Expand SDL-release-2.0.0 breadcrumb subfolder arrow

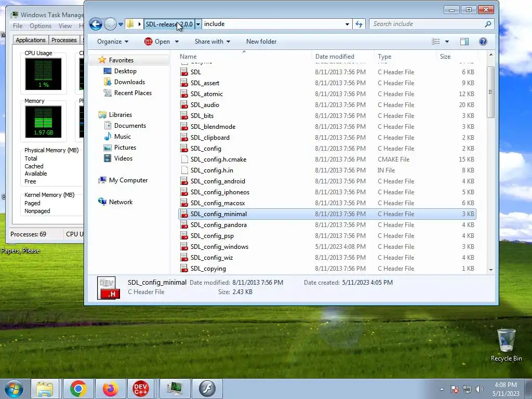[198, 24]
